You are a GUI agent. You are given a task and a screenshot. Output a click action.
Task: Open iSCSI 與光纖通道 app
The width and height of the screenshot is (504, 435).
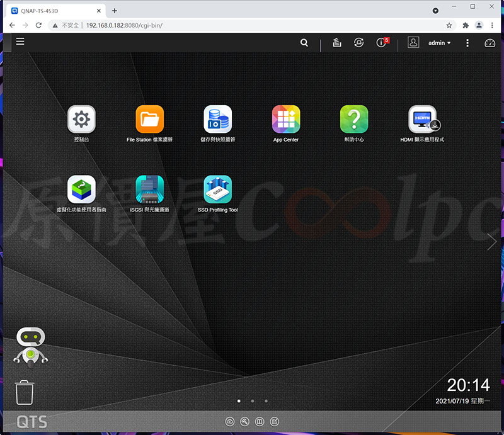point(149,189)
